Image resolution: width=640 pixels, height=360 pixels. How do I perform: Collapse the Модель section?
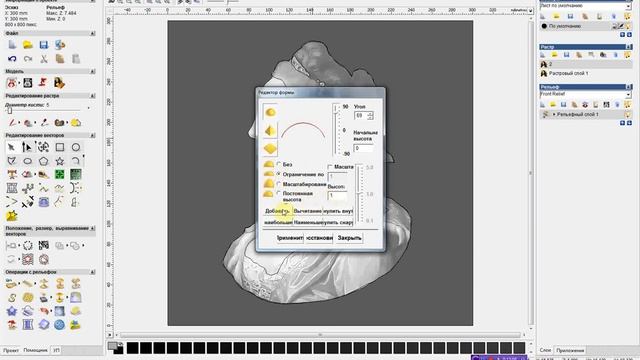93,71
